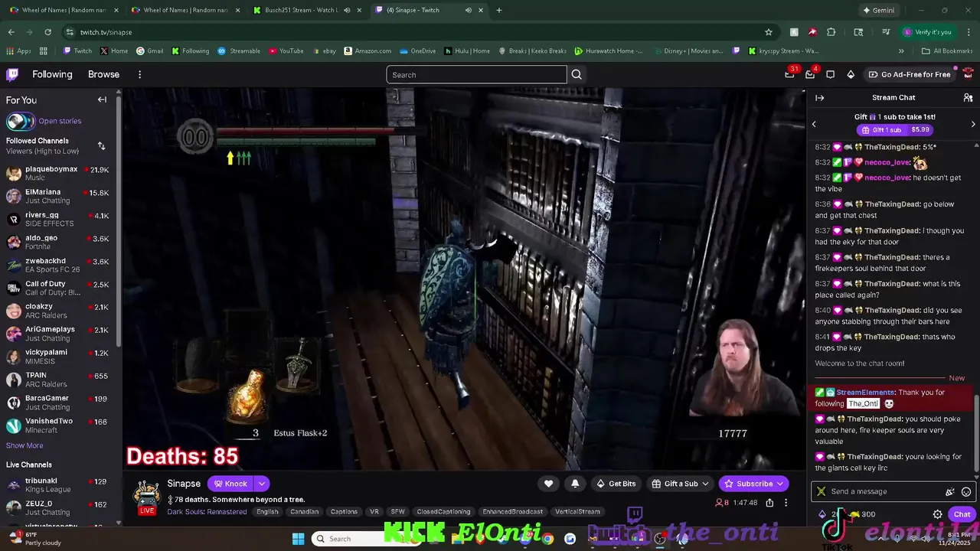Viewport: 980px width, 551px height.
Task: Bookmark this page with the star
Action: [x=769, y=32]
